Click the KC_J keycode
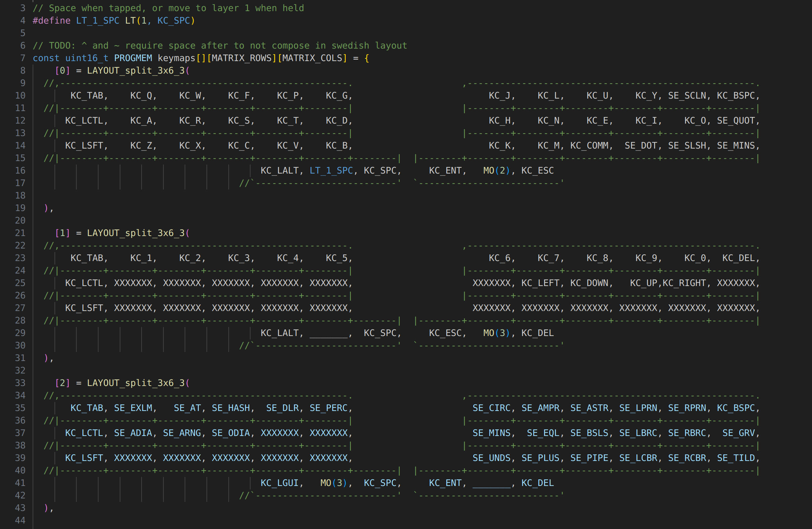This screenshot has height=529, width=812. [500, 95]
